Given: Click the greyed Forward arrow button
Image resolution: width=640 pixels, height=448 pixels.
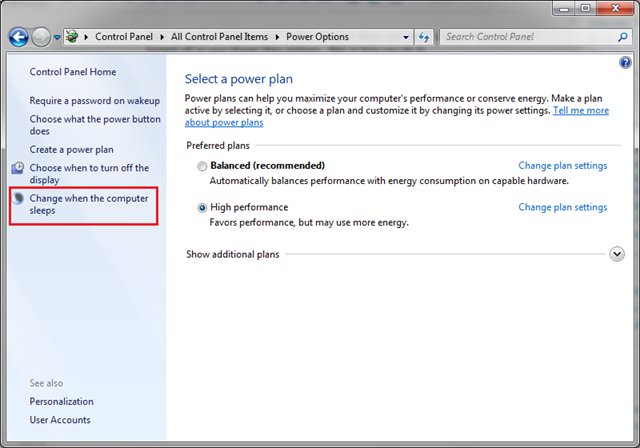Looking at the screenshot, I should tap(41, 38).
